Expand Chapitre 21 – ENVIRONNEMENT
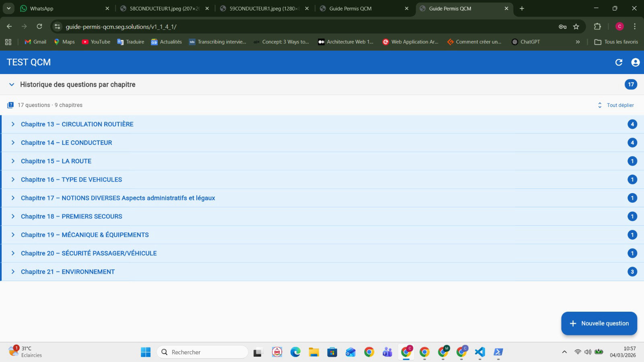Image resolution: width=644 pixels, height=362 pixels. click(323, 272)
